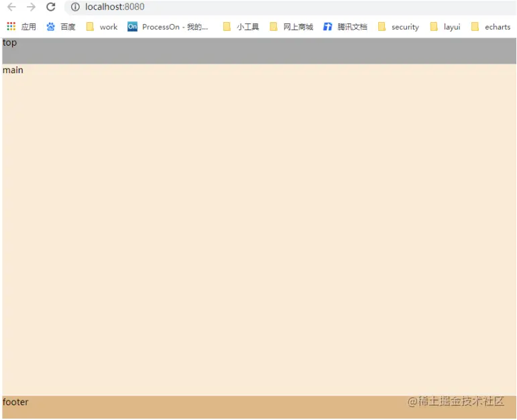Image resolution: width=517 pixels, height=420 pixels.
Task: Open the ProcessOn bookmark
Action: pos(168,27)
